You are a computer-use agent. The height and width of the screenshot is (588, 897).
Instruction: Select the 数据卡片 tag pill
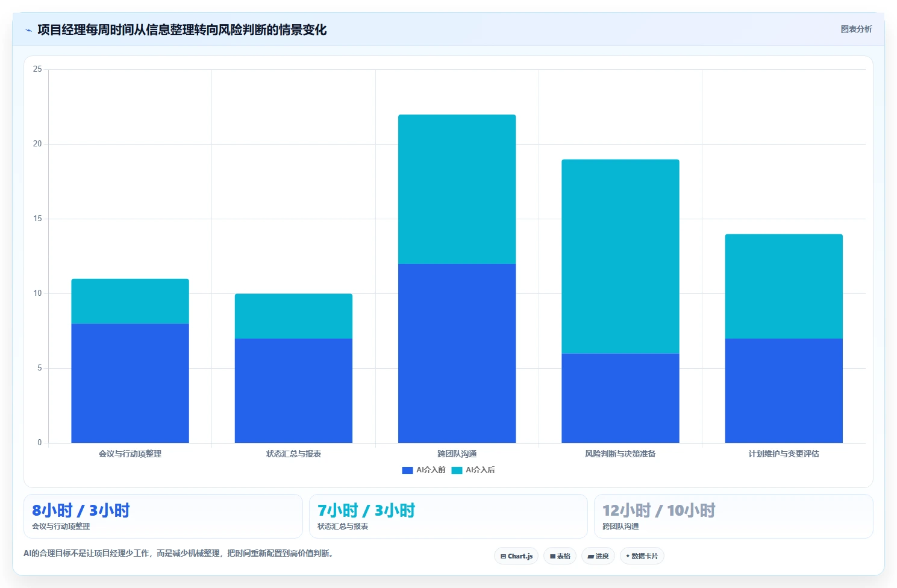(x=642, y=556)
